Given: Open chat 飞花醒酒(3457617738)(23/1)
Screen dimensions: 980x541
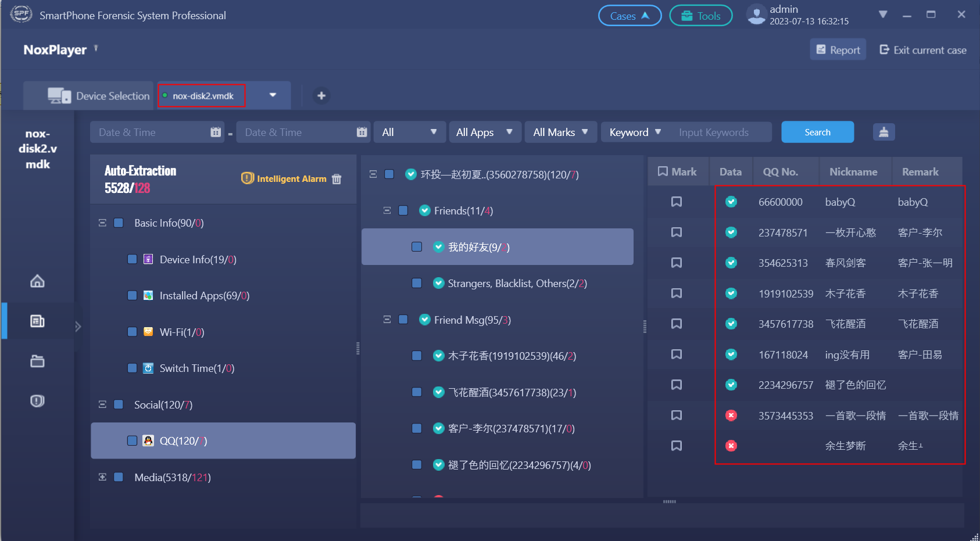Looking at the screenshot, I should [x=512, y=392].
